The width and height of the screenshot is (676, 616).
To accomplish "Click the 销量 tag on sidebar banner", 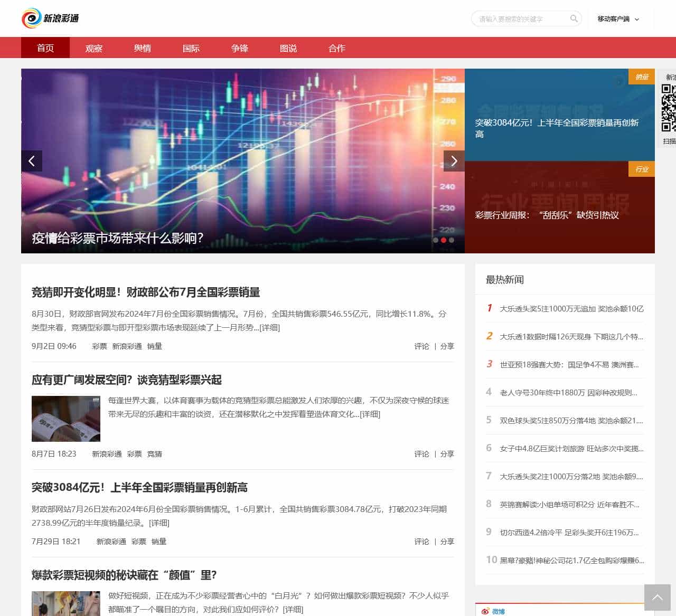I will tap(642, 77).
